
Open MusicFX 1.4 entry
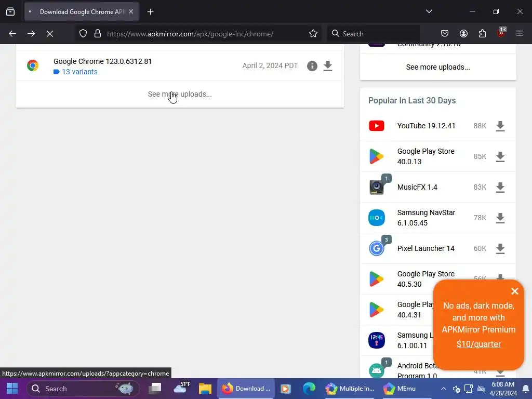coord(417,187)
